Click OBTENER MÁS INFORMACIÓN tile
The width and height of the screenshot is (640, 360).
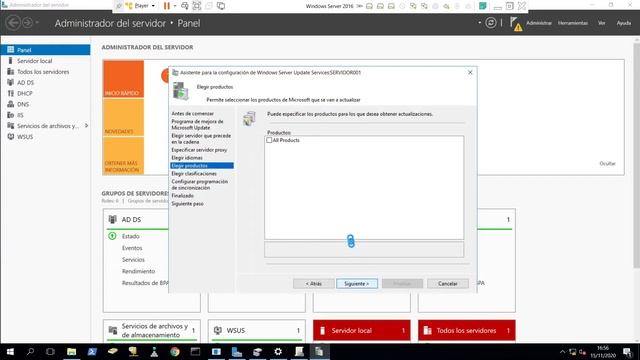click(x=123, y=156)
